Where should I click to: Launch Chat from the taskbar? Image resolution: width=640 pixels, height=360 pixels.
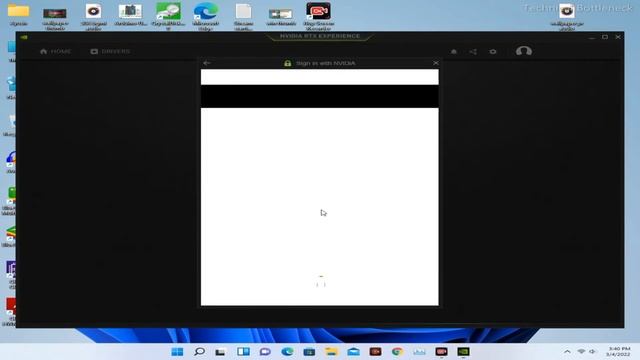coord(265,351)
